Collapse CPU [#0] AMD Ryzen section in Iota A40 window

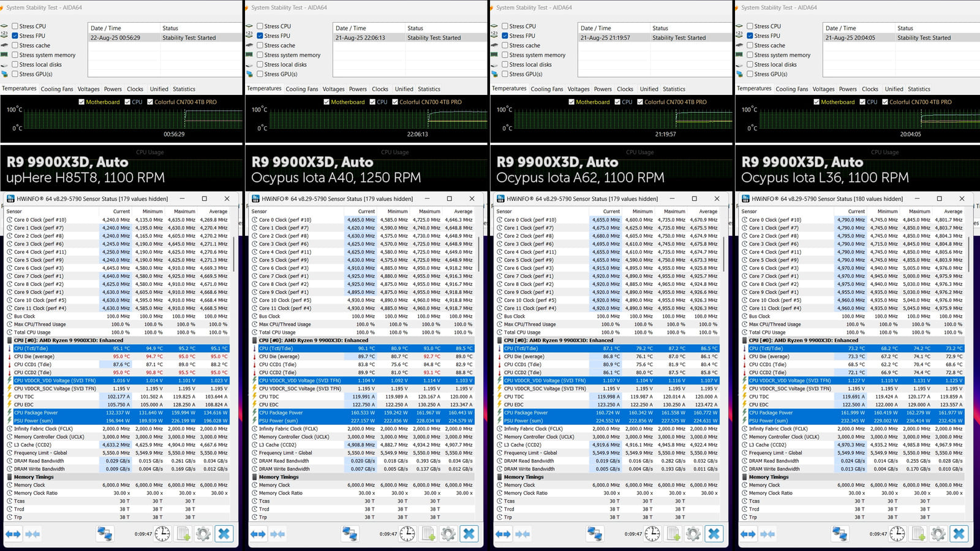[255, 340]
